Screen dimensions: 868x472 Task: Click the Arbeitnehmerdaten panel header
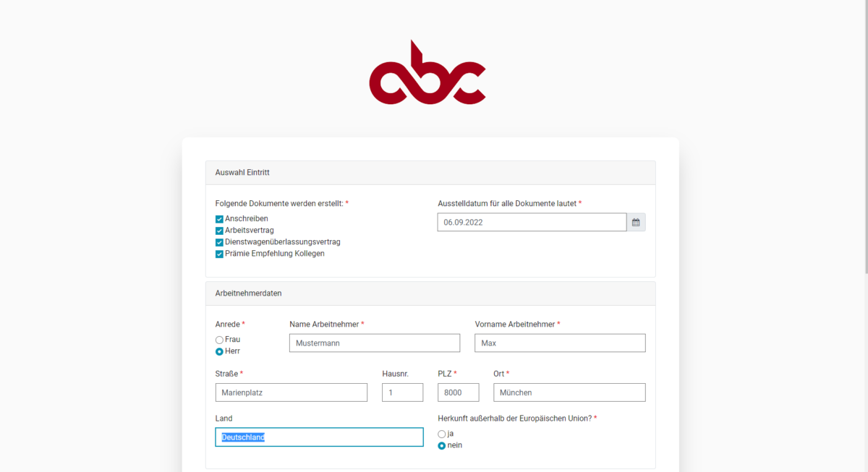coord(430,293)
